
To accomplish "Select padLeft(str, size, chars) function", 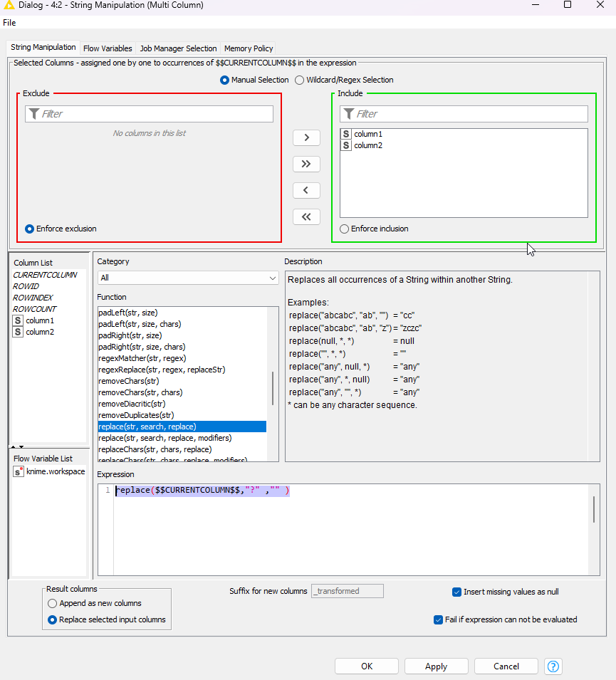I will (140, 324).
